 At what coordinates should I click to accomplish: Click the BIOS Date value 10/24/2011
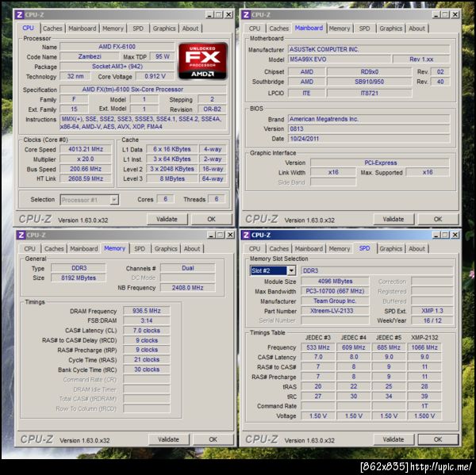click(x=369, y=139)
